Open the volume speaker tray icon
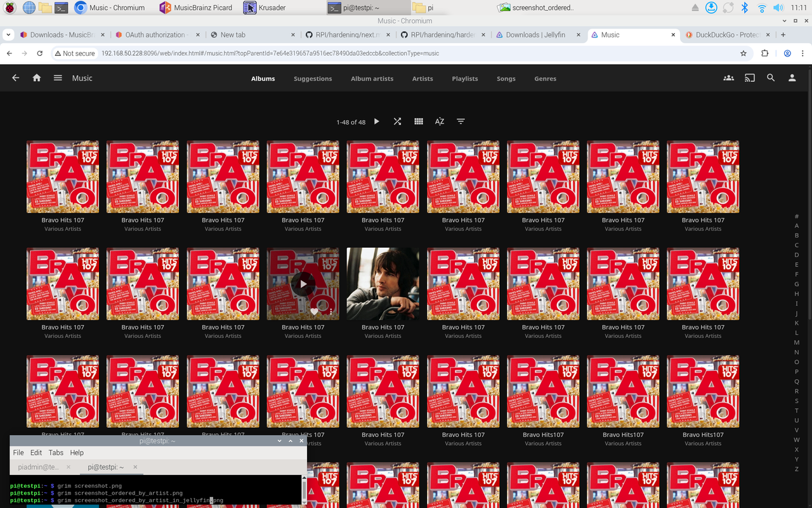 click(x=778, y=8)
